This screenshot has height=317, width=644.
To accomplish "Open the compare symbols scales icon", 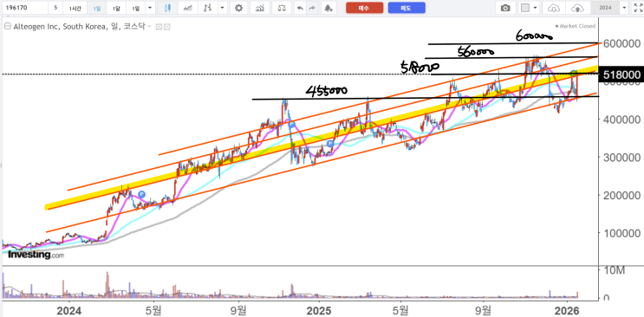I will tap(283, 8).
